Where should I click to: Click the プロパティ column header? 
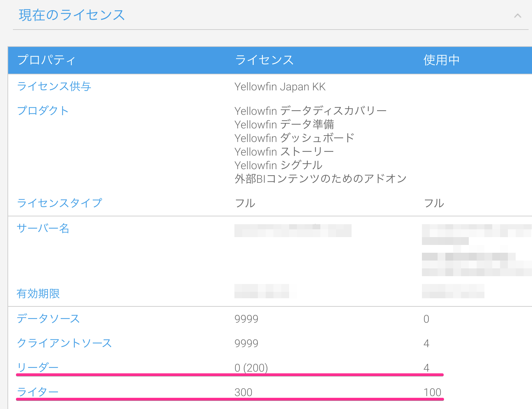coord(46,60)
